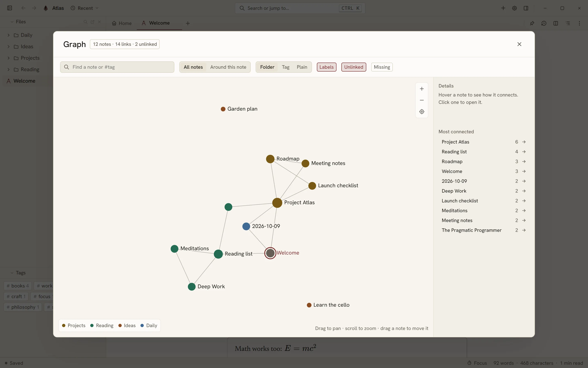Toggle right panel icon in title bar
This screenshot has width=588, height=368.
pos(526,8)
